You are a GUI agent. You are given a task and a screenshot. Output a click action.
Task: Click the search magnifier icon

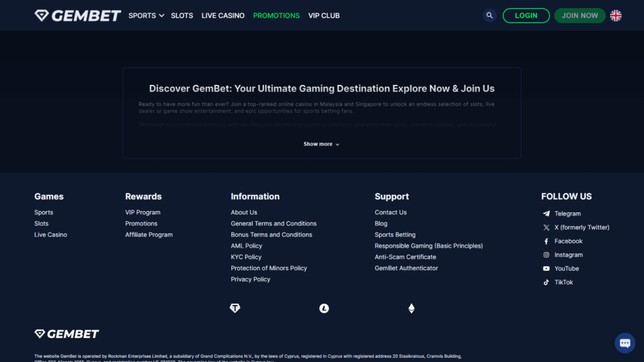coord(489,16)
